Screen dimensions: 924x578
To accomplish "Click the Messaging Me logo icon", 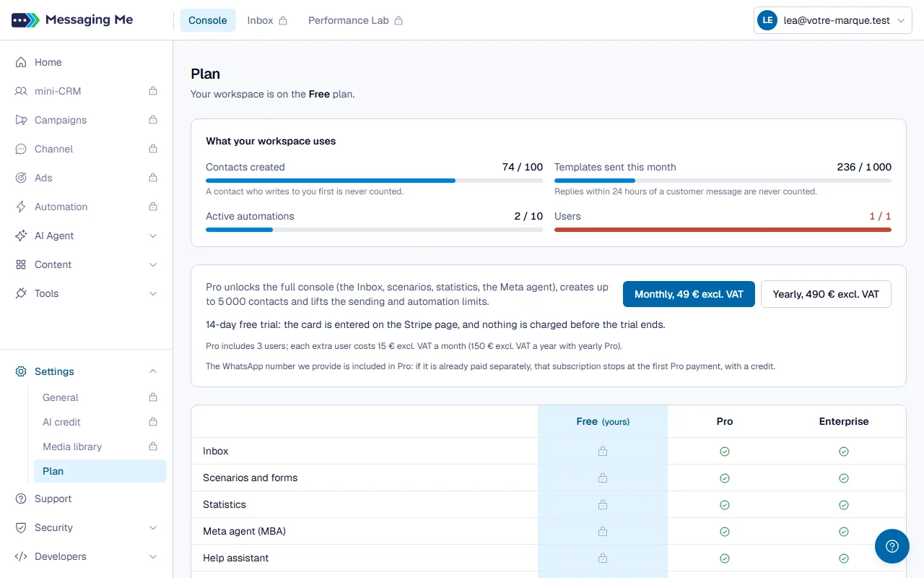I will point(25,20).
